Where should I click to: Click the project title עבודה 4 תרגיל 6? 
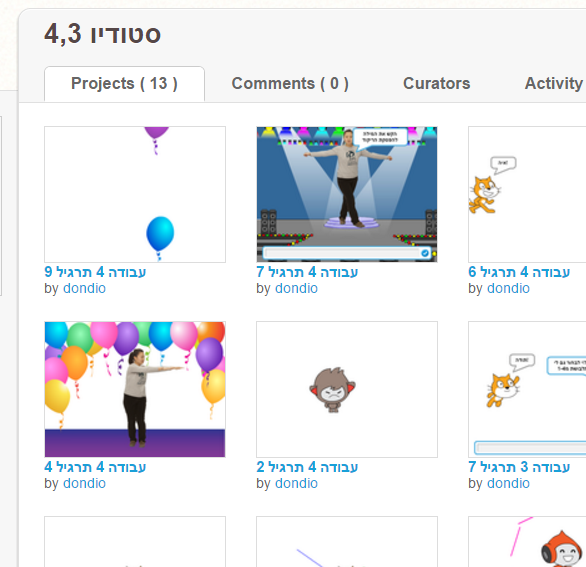click(519, 272)
